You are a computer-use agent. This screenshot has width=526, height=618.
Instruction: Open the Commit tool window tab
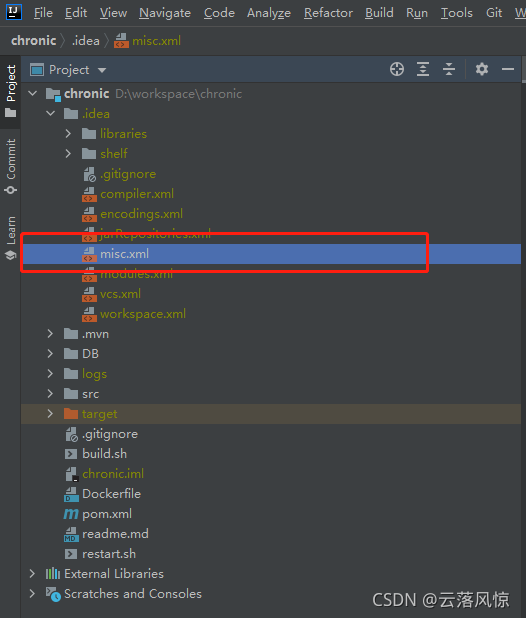[x=11, y=167]
